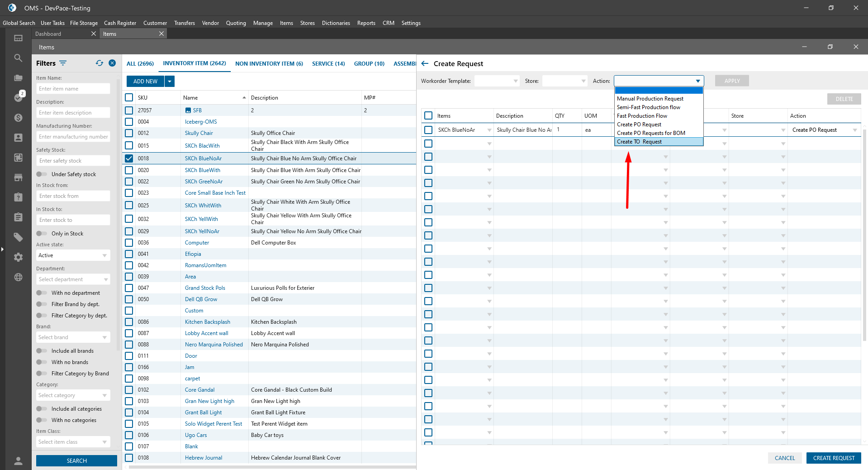Viewport: 868px width, 470px height.
Task: Open the Workorder Template dropdown
Action: tap(497, 81)
